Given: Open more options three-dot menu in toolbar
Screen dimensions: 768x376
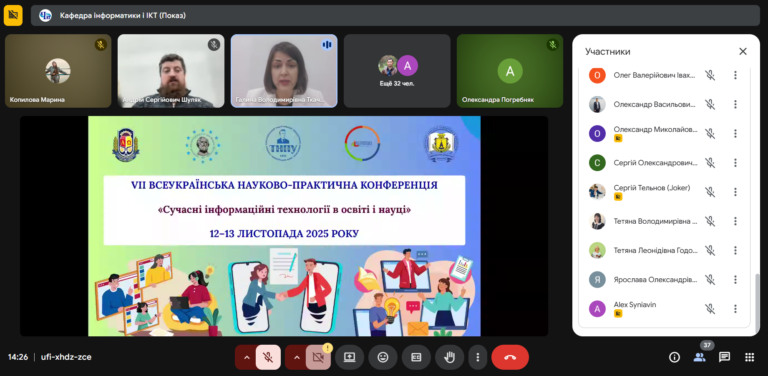Looking at the screenshot, I should (478, 357).
